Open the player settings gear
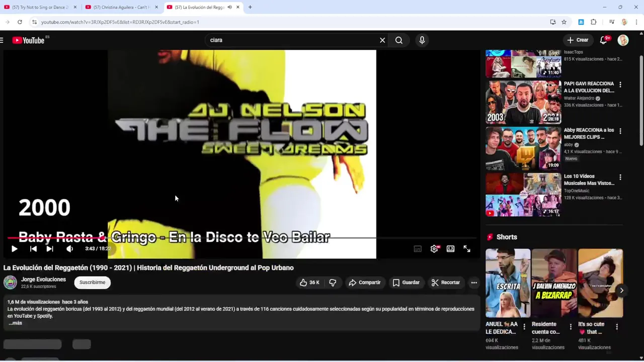Screen dimensions: 644x362 (x=434, y=249)
